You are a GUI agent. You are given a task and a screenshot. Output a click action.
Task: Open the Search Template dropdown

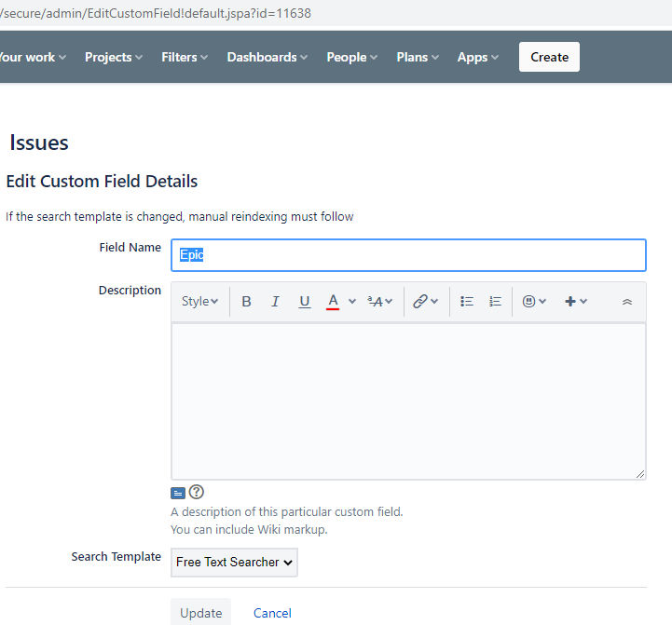pyautogui.click(x=235, y=562)
